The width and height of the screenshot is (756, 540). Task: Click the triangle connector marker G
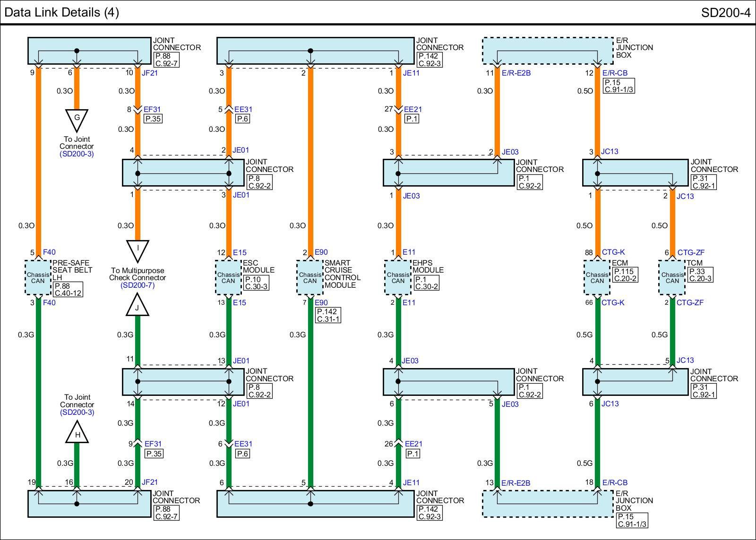(x=77, y=119)
